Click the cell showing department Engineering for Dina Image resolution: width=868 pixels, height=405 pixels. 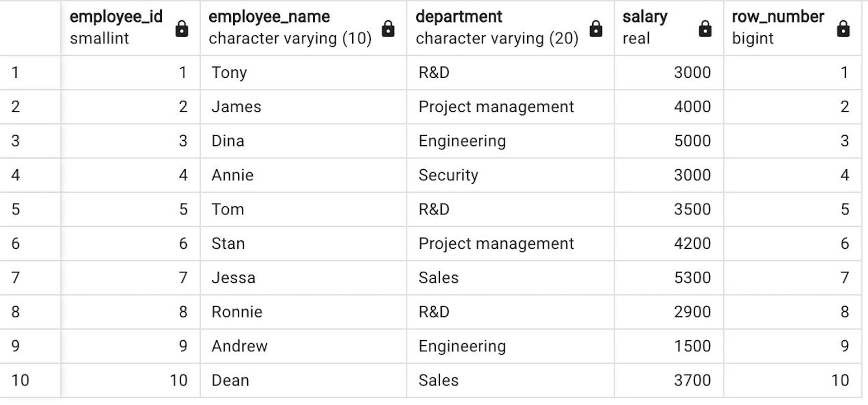(497, 141)
